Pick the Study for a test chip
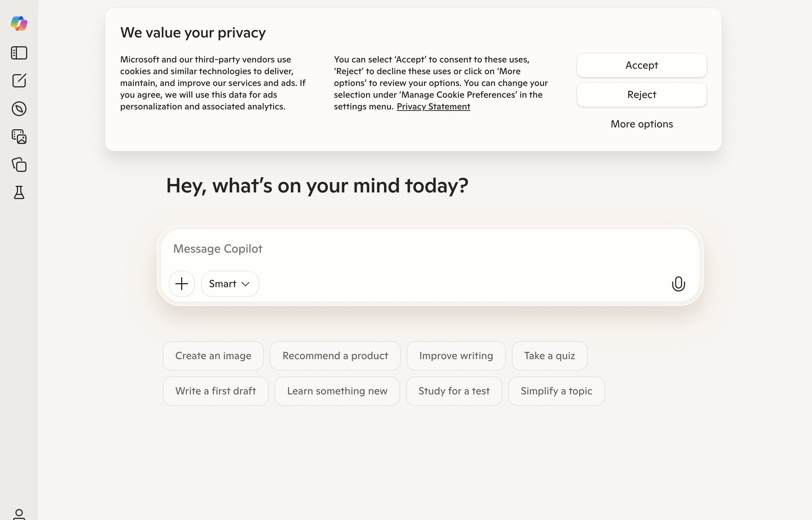The height and width of the screenshot is (520, 812). pos(454,391)
